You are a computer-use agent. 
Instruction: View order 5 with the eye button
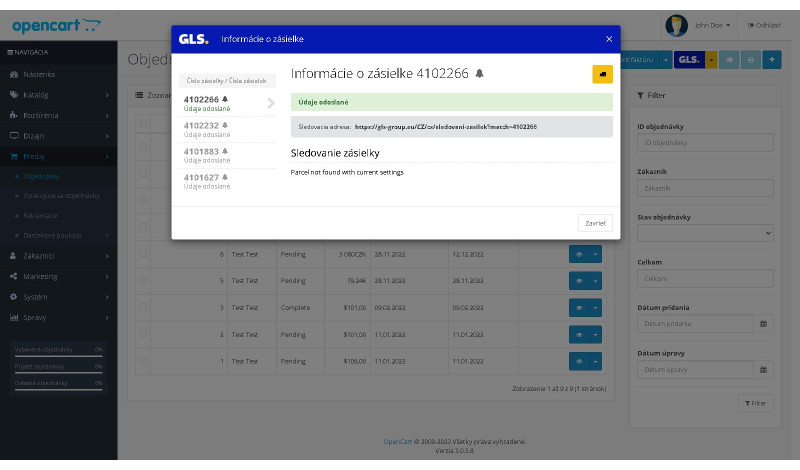tap(579, 281)
